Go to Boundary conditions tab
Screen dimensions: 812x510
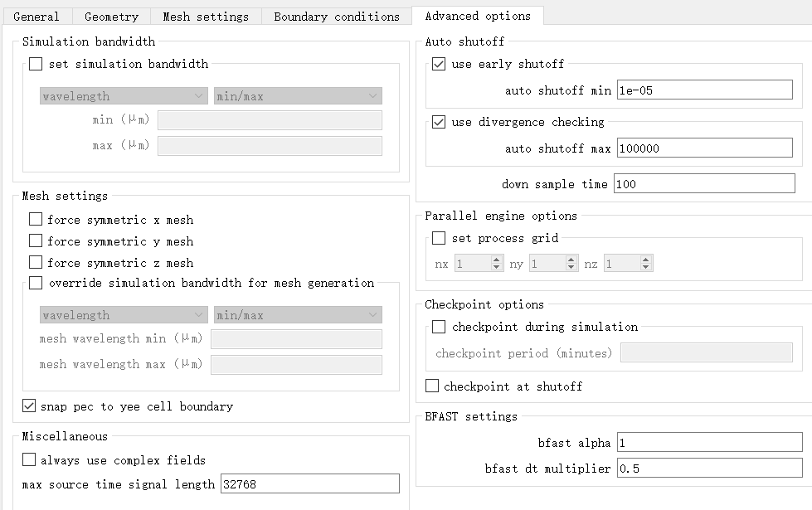336,17
